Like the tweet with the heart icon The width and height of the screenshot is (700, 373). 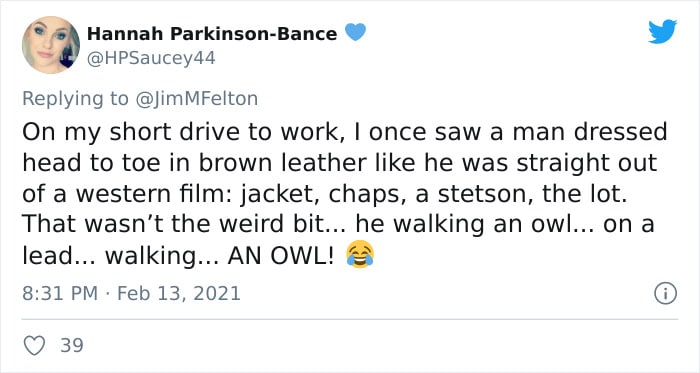34,346
